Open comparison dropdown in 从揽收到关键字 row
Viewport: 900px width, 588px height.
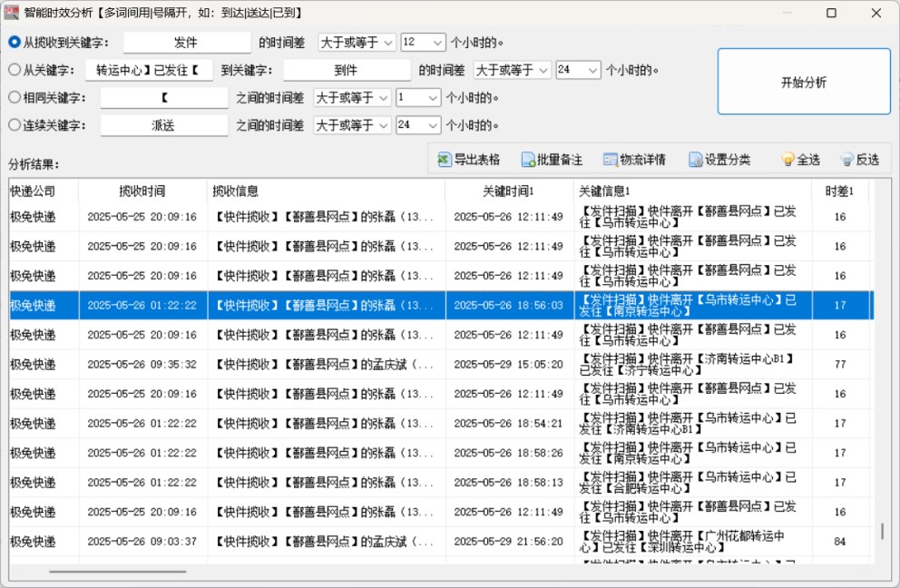pyautogui.click(x=357, y=43)
